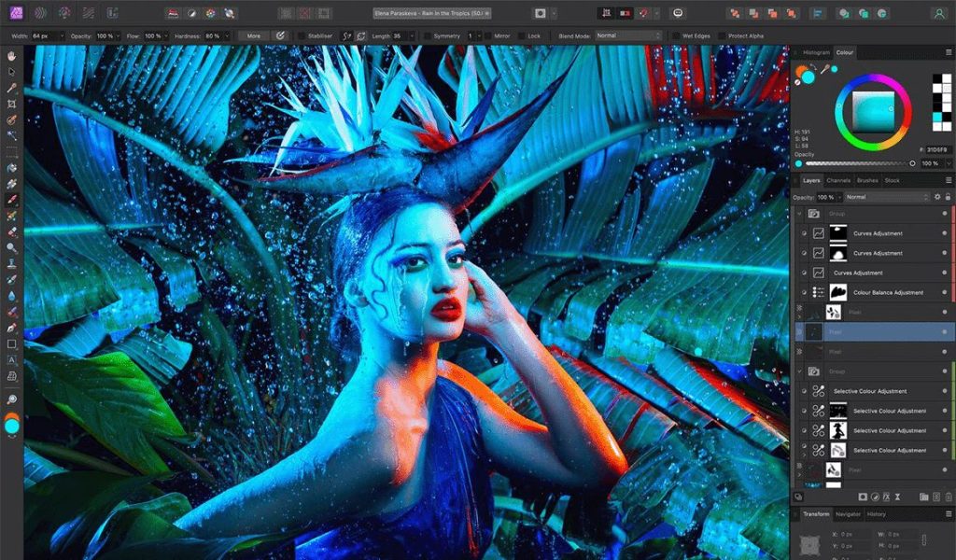Switch to the Navigator tab

click(848, 514)
